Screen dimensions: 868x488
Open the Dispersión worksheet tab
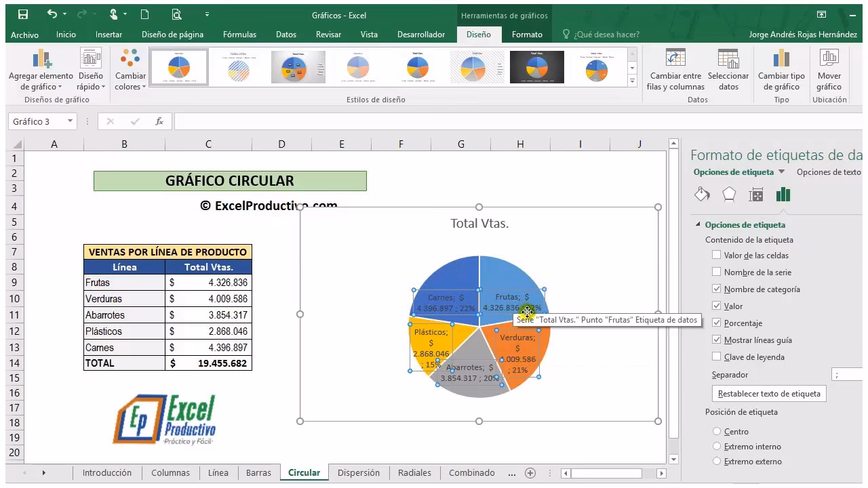(x=359, y=472)
